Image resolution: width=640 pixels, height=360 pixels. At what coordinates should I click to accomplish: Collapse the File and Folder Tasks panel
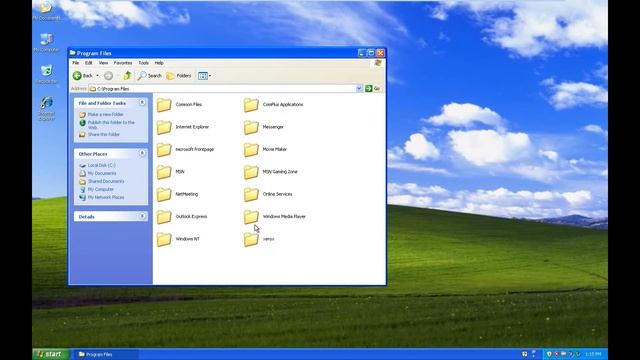pos(142,102)
